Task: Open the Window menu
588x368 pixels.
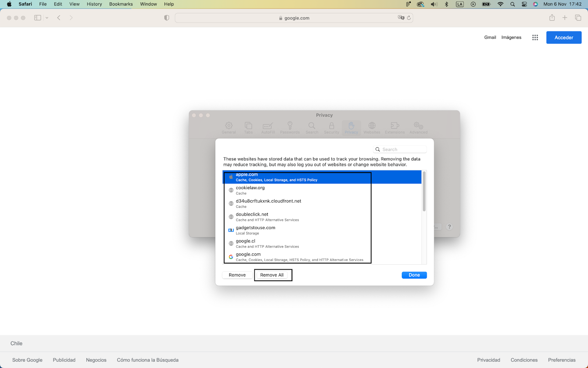Action: 148,4
